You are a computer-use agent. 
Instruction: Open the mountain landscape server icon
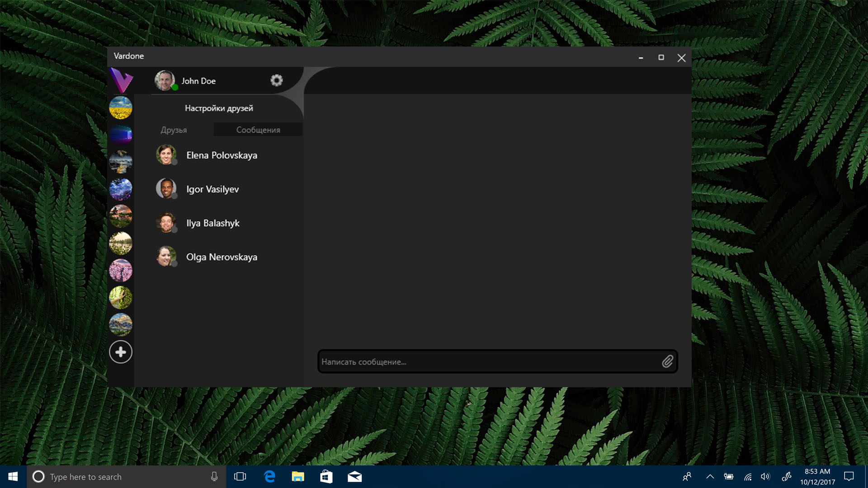(x=121, y=324)
